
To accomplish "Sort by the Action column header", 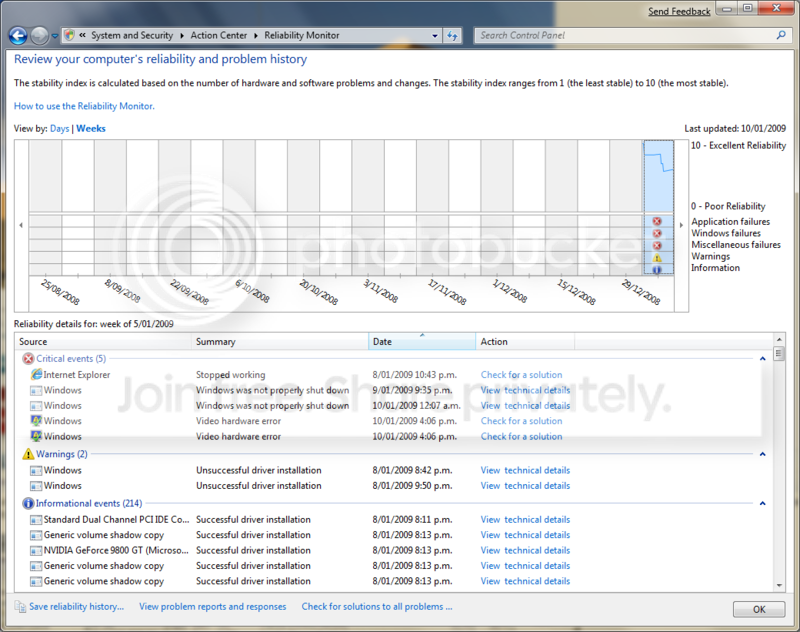I will 525,342.
